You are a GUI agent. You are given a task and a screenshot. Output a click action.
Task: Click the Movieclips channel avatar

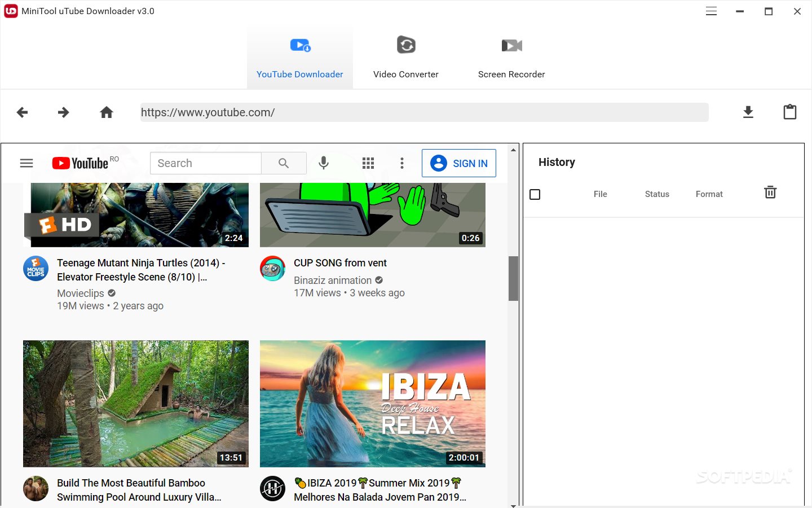tap(36, 269)
